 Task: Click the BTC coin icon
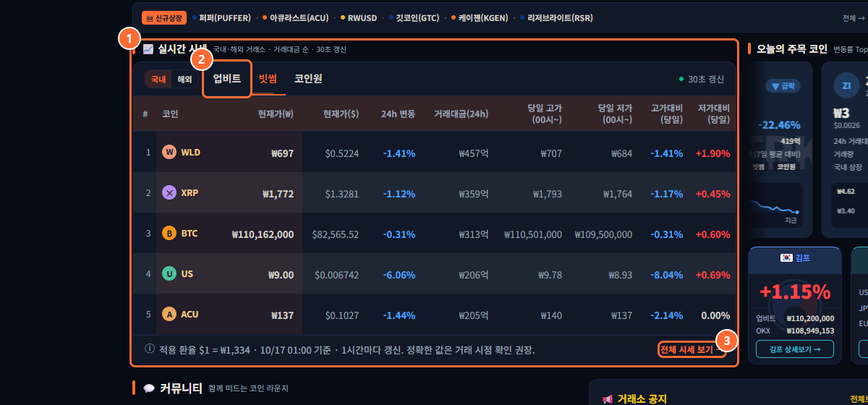(x=169, y=233)
